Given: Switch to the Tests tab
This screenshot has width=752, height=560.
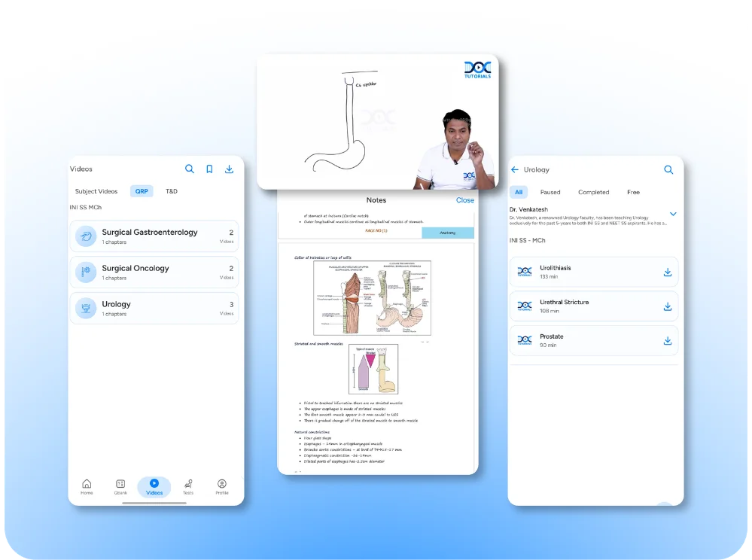Looking at the screenshot, I should point(187,486).
